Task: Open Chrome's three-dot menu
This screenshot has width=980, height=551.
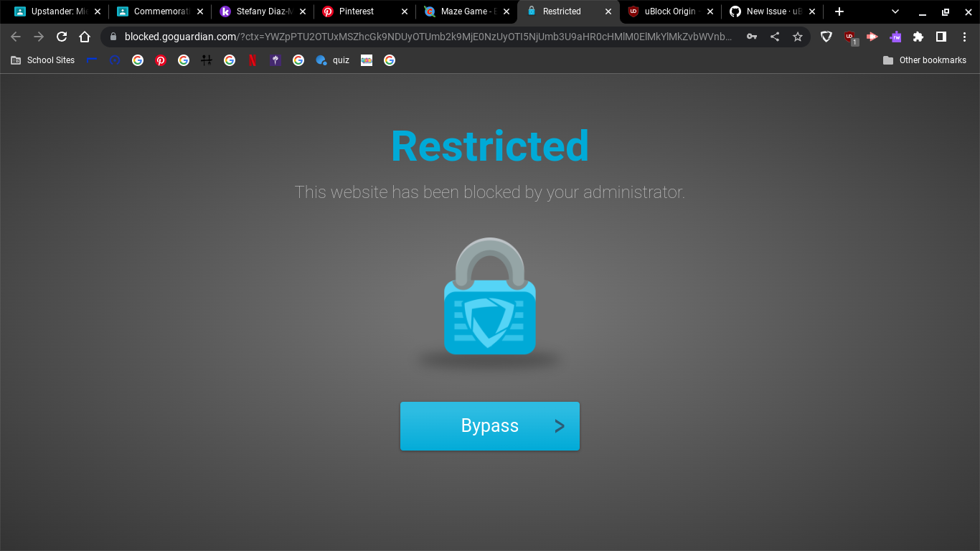Action: (x=964, y=37)
